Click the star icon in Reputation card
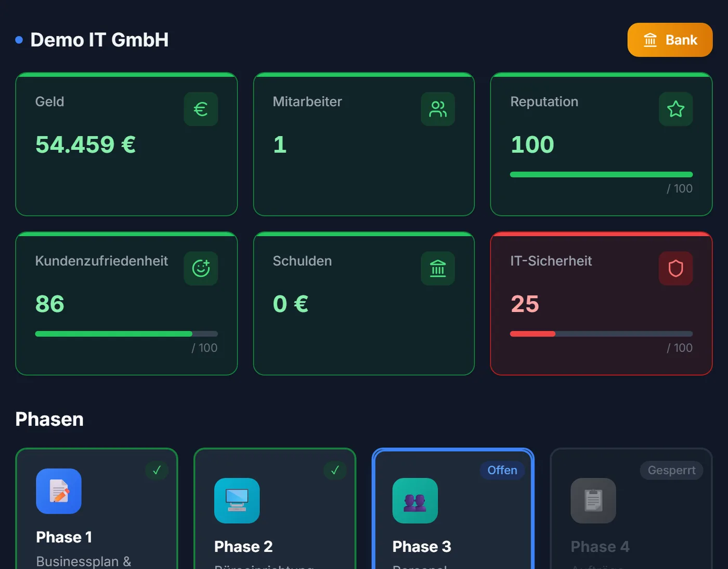This screenshot has width=728, height=569. point(675,109)
